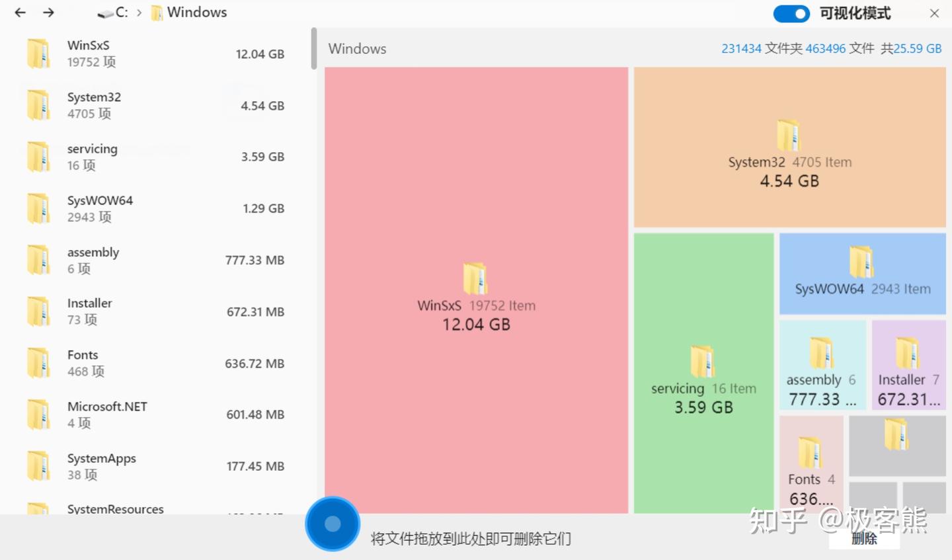Click the 463496 文件 count text
The width and height of the screenshot is (952, 560).
(x=840, y=49)
